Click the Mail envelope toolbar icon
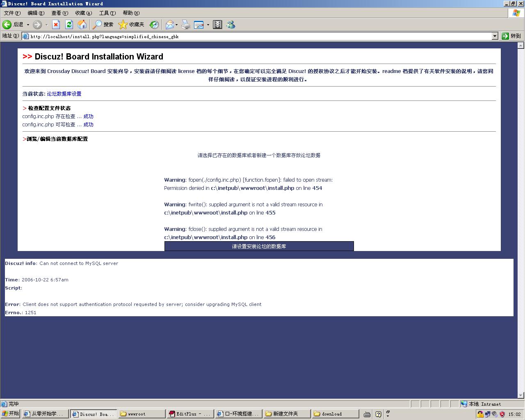The width and height of the screenshot is (525, 420). coord(169,25)
